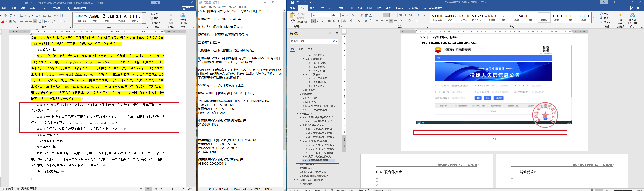This screenshot has height=191, width=644.
Task: Open the 审阅 tab in left Word
Action: (x=14, y=9)
